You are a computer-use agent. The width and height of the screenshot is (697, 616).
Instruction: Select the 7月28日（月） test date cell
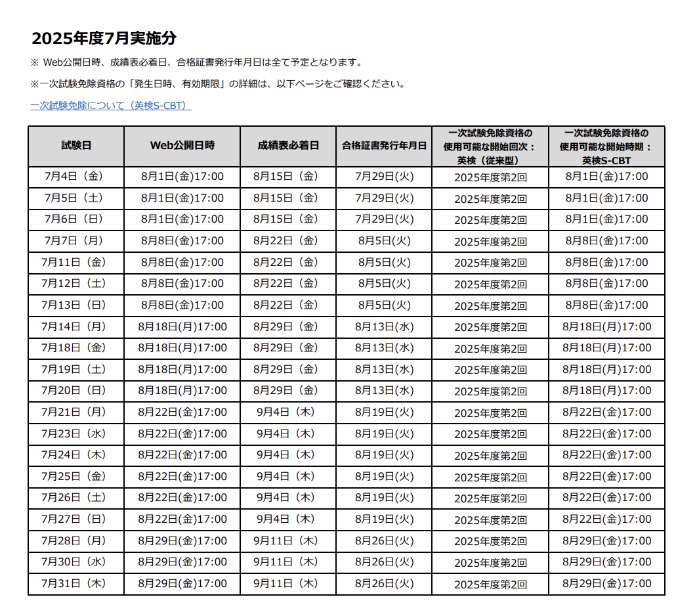(x=76, y=541)
